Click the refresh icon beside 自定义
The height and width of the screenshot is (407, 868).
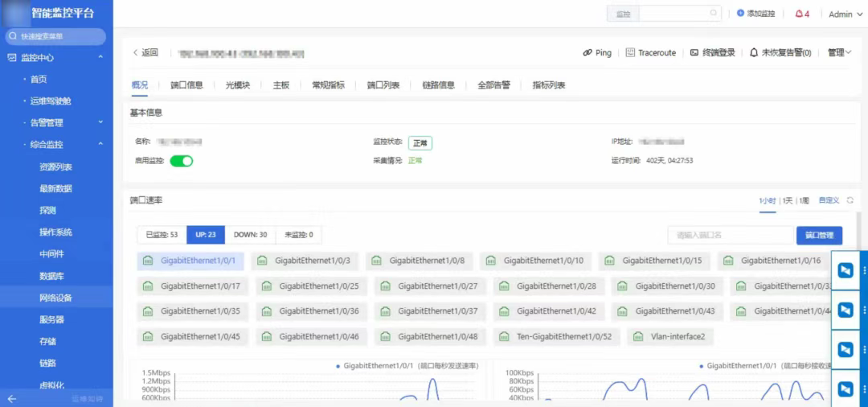coord(850,200)
